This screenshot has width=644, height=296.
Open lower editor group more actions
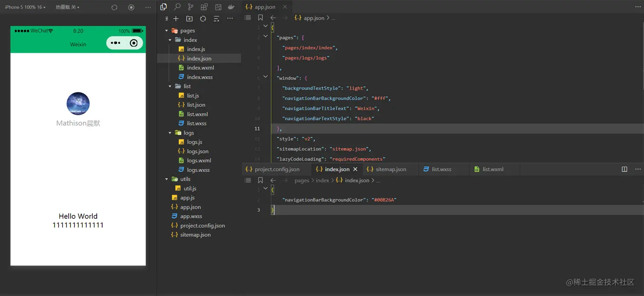(x=638, y=169)
